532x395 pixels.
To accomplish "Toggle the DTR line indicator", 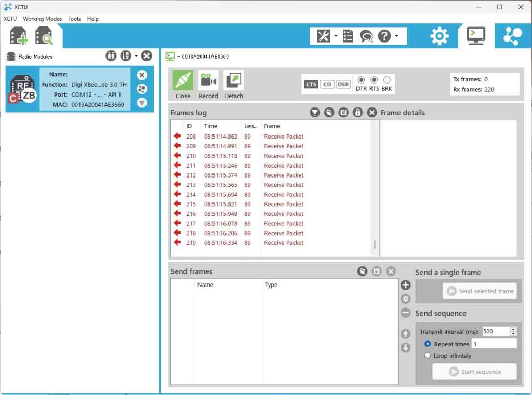I will (361, 80).
